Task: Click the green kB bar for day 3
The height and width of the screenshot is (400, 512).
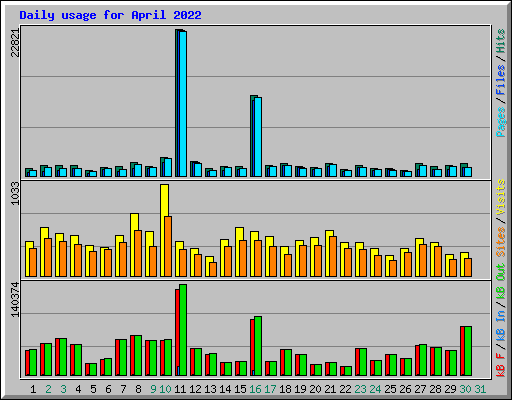Action: [x=63, y=357]
